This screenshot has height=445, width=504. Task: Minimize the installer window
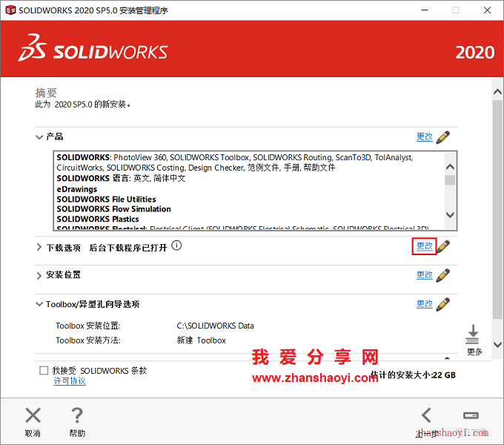425,10
